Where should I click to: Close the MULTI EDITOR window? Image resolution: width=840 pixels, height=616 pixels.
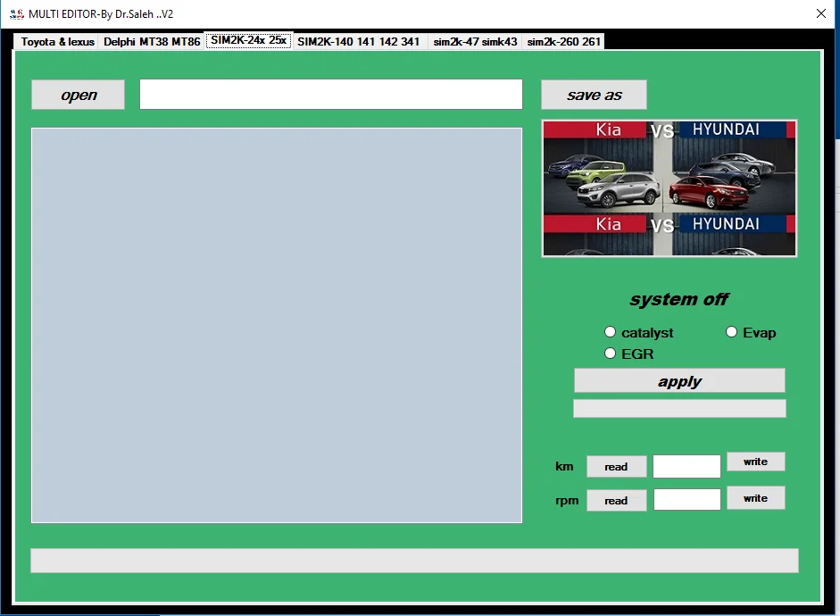(821, 13)
